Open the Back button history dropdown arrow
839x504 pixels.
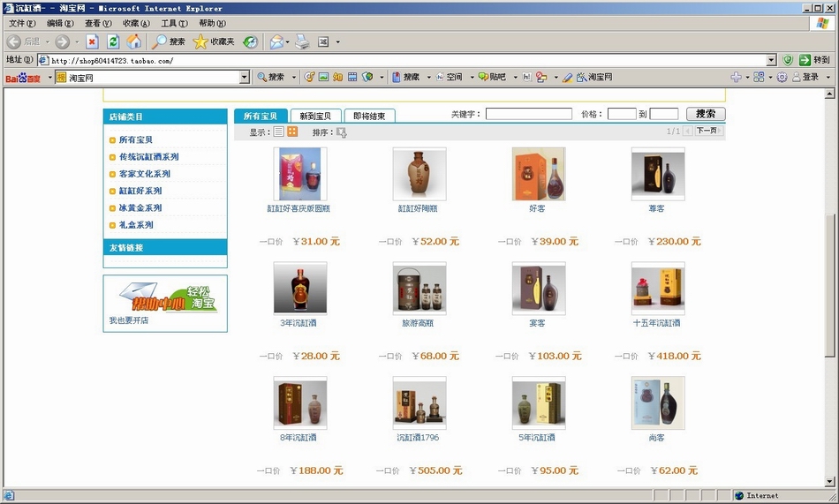48,41
